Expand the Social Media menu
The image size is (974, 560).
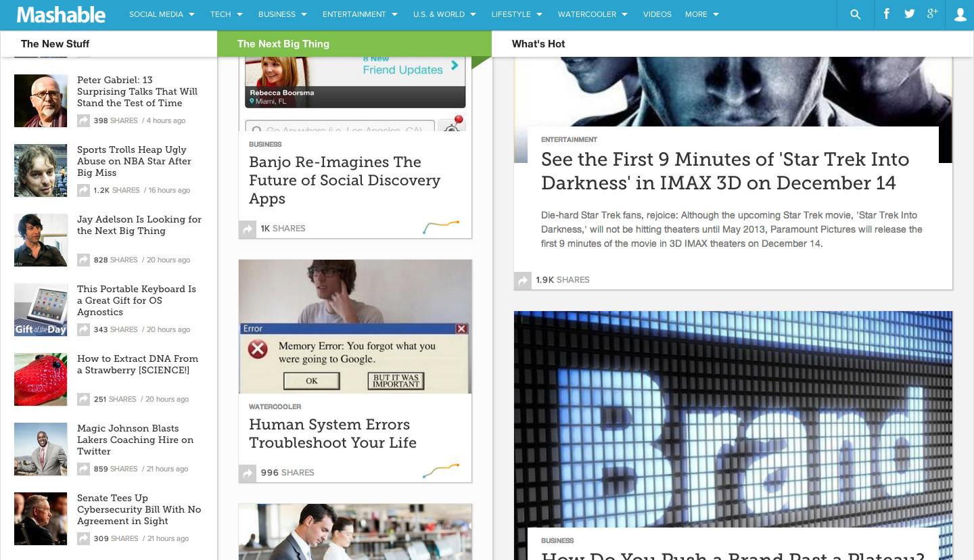(162, 14)
